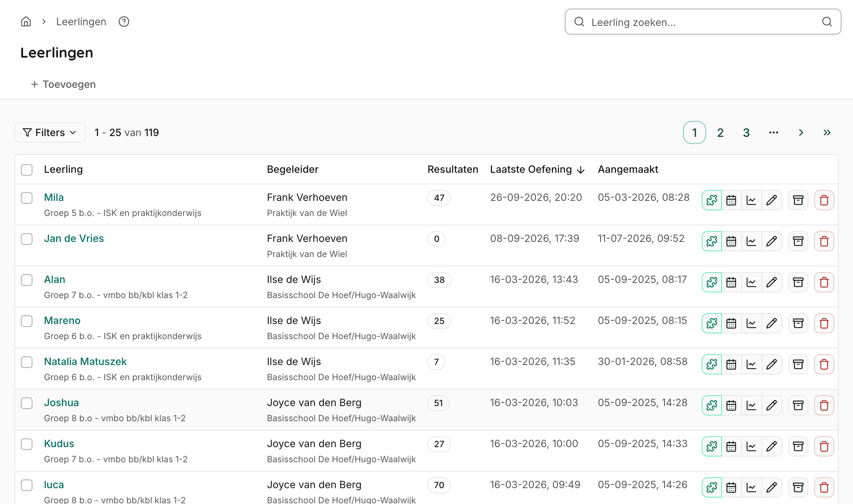The width and height of the screenshot is (853, 504).
Task: Open student Mila's profile link
Action: pyautogui.click(x=54, y=197)
